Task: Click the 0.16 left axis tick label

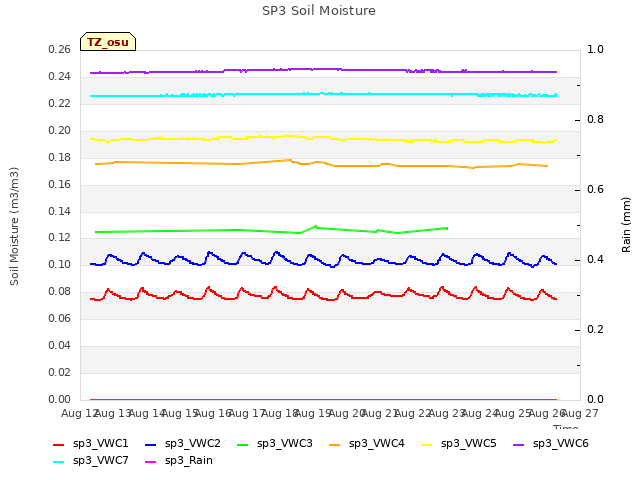Action: pyautogui.click(x=59, y=184)
